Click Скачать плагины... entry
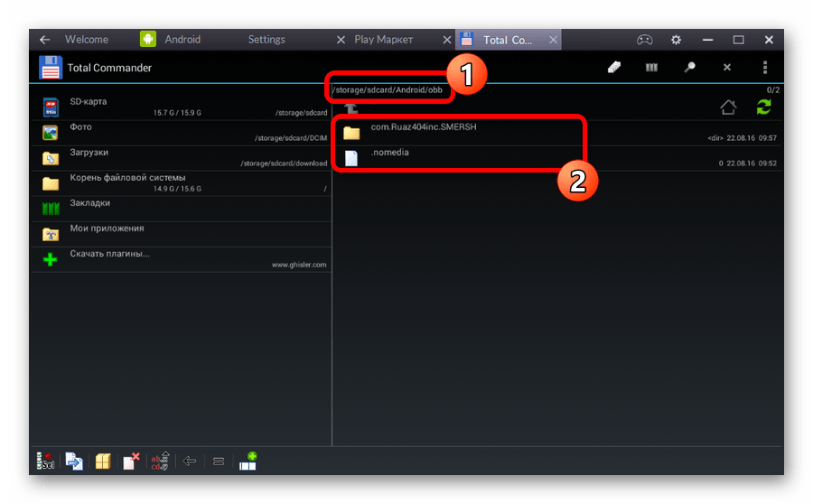 point(181,260)
